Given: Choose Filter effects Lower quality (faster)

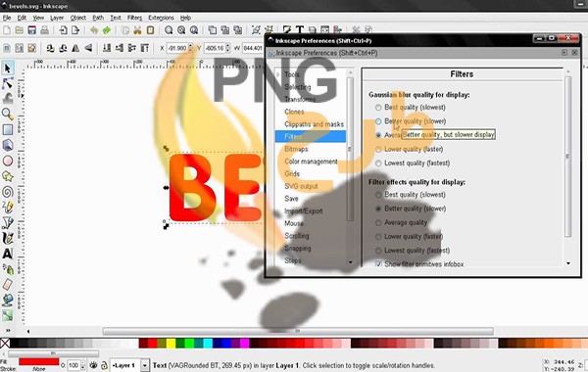Looking at the screenshot, I should tap(378, 237).
